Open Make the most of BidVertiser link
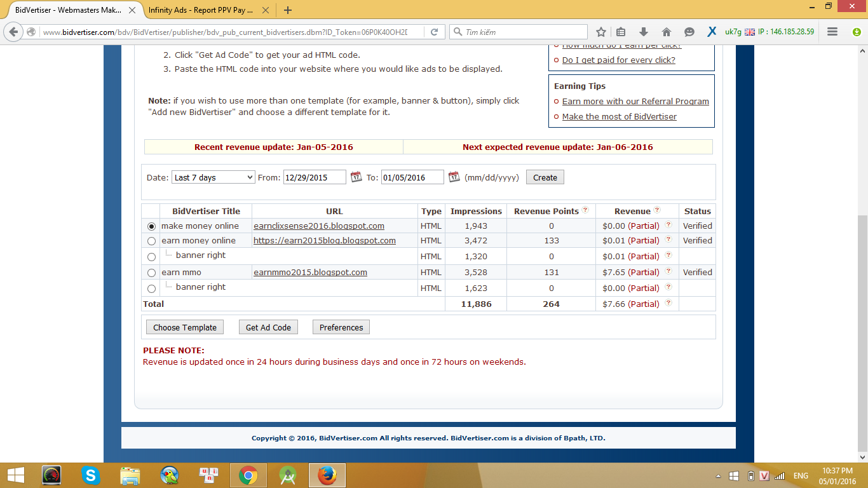This screenshot has height=488, width=868. click(x=620, y=116)
